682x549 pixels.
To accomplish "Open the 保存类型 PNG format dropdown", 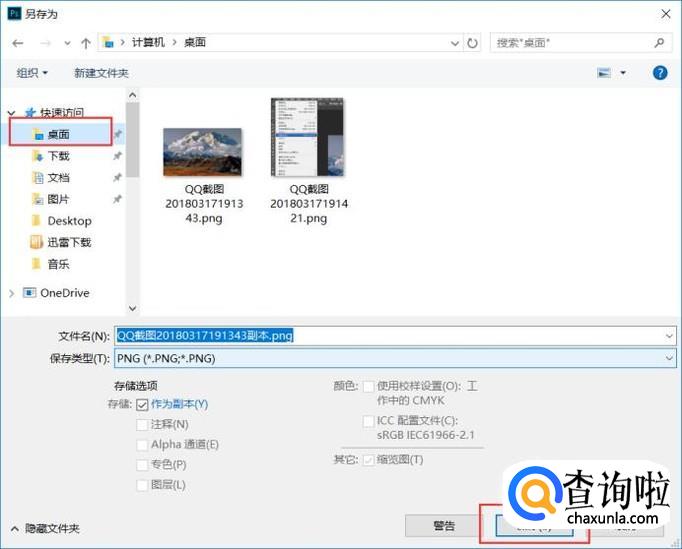I will [x=395, y=358].
